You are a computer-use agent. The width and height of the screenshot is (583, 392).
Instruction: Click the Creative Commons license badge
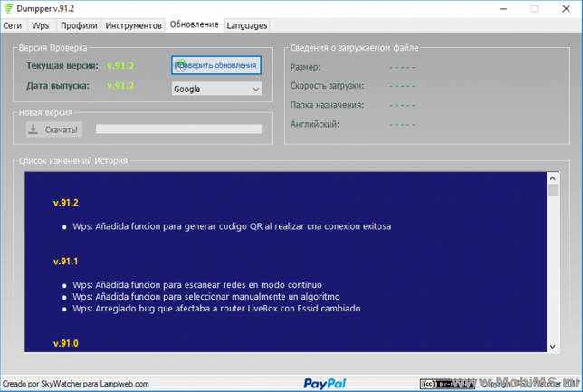click(447, 384)
